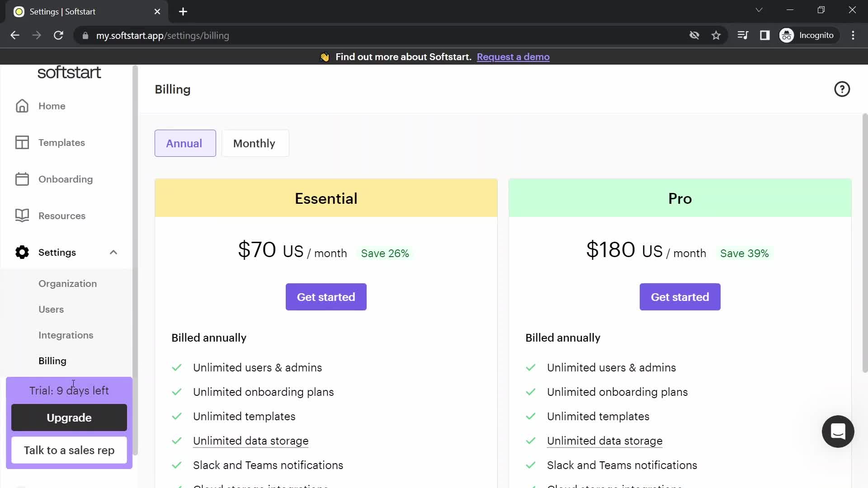Click Unlimited data storage under Essential
The image size is (868, 488).
click(251, 441)
